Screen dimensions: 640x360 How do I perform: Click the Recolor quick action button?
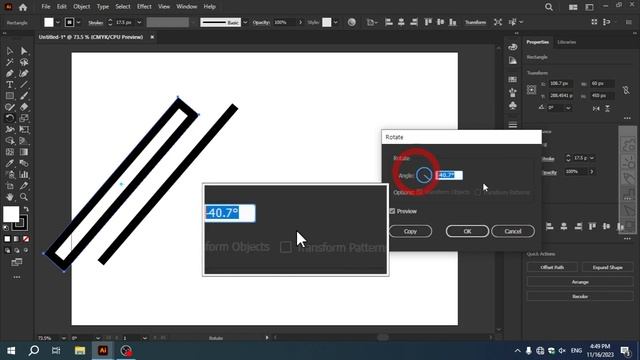tap(580, 296)
